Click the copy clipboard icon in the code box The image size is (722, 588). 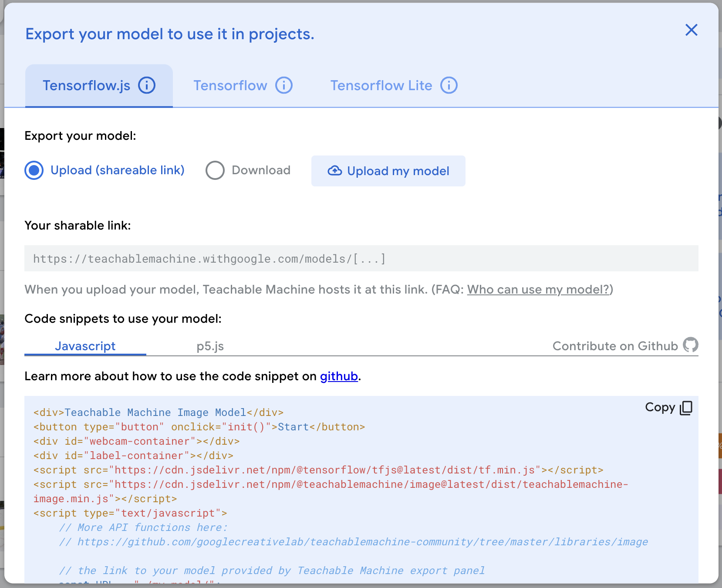(x=686, y=408)
